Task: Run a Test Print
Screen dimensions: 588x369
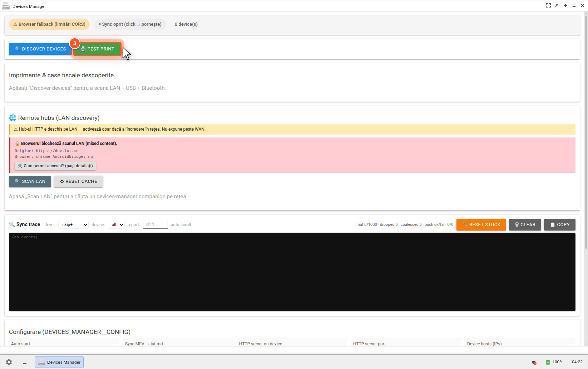Action: 98,49
